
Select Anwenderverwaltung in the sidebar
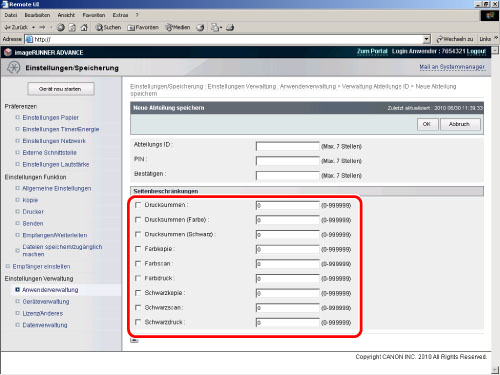coord(50,290)
